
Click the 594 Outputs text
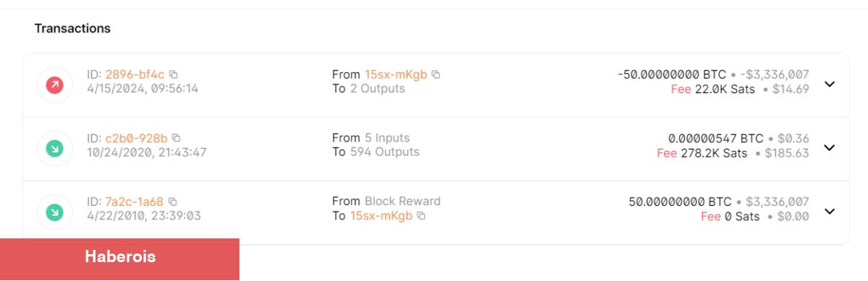(x=385, y=152)
